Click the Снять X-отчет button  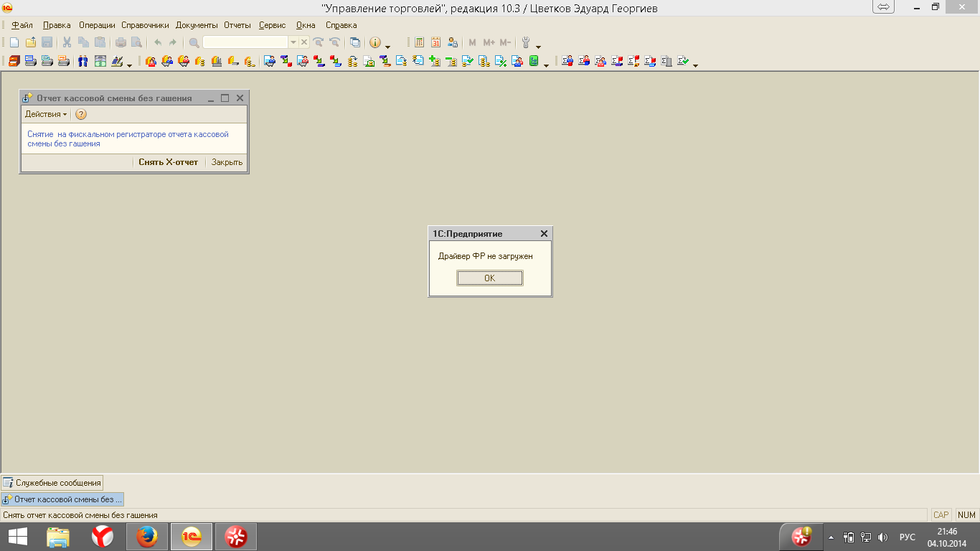click(168, 162)
